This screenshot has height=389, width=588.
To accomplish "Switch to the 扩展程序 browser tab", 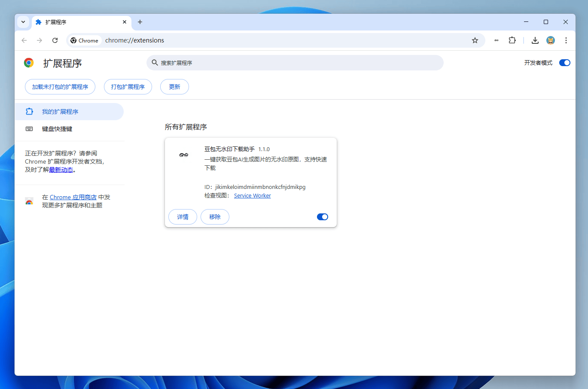I will click(x=69, y=22).
